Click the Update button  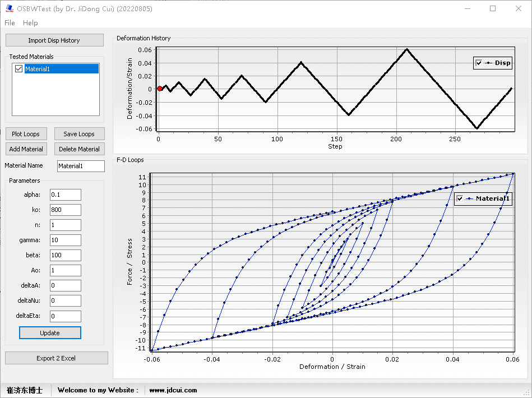point(50,333)
